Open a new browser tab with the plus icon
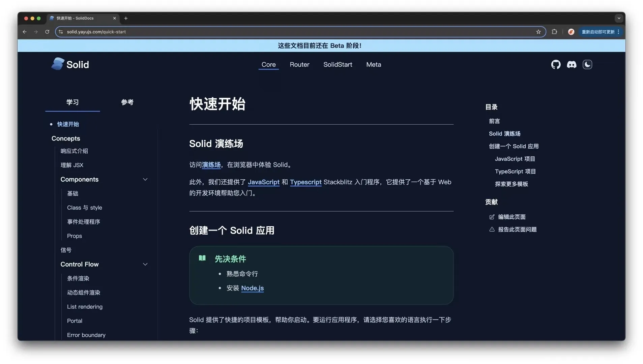 pos(126,18)
